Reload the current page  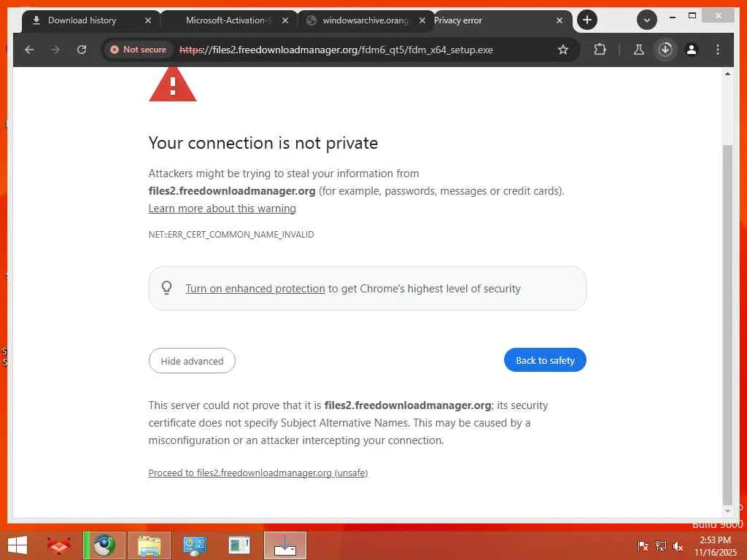[82, 50]
